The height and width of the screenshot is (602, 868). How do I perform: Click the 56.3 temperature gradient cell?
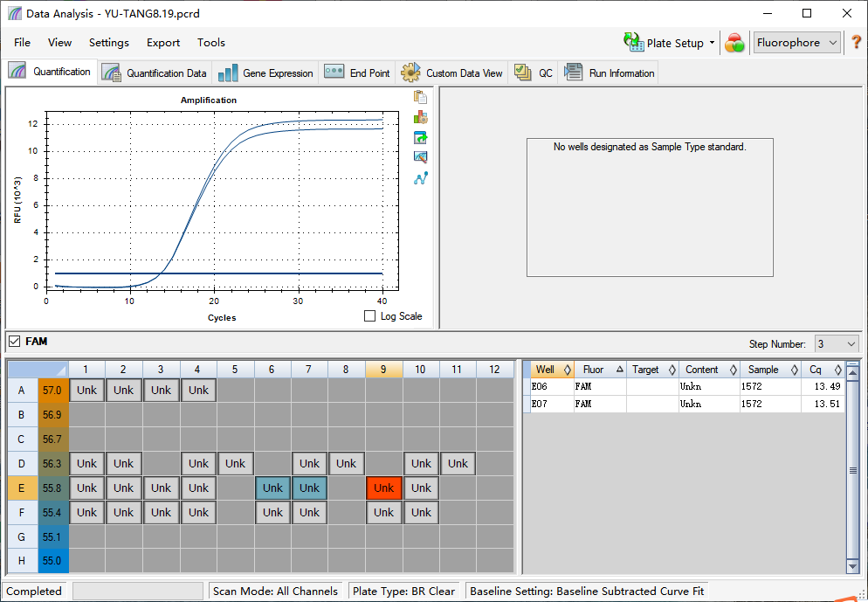pos(52,464)
